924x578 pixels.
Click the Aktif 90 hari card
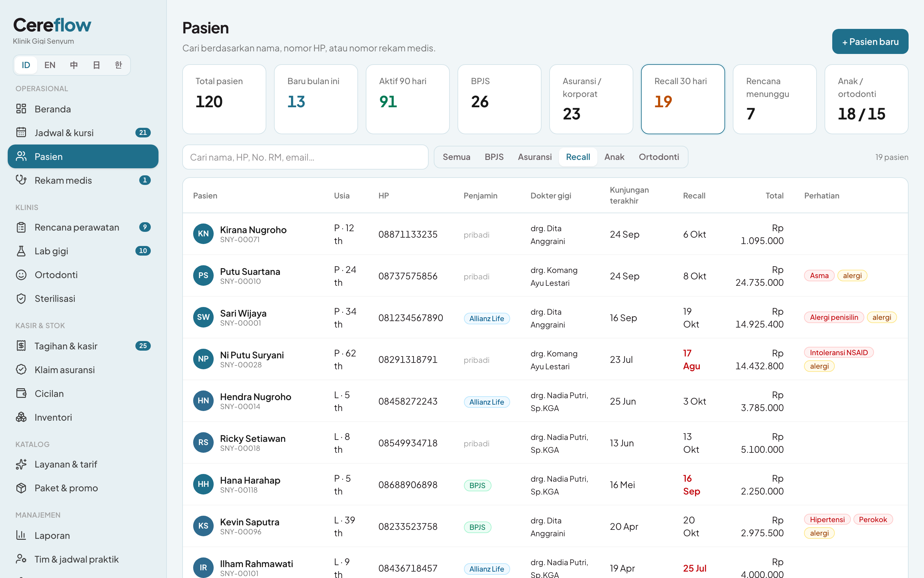(407, 99)
